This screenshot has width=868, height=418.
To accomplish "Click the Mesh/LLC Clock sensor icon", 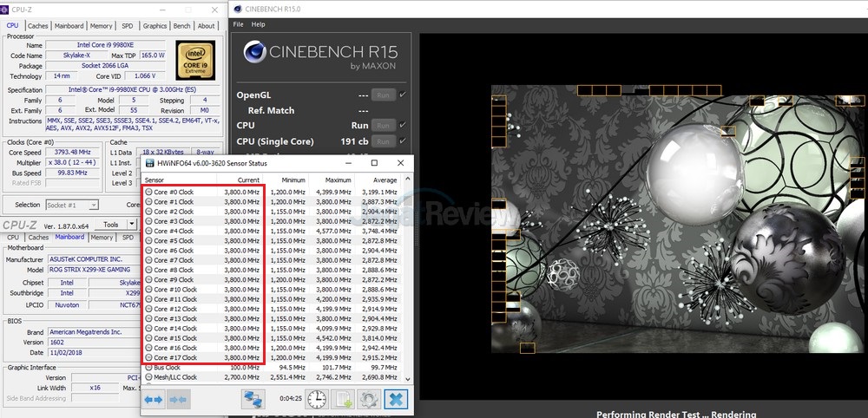I will pos(148,377).
